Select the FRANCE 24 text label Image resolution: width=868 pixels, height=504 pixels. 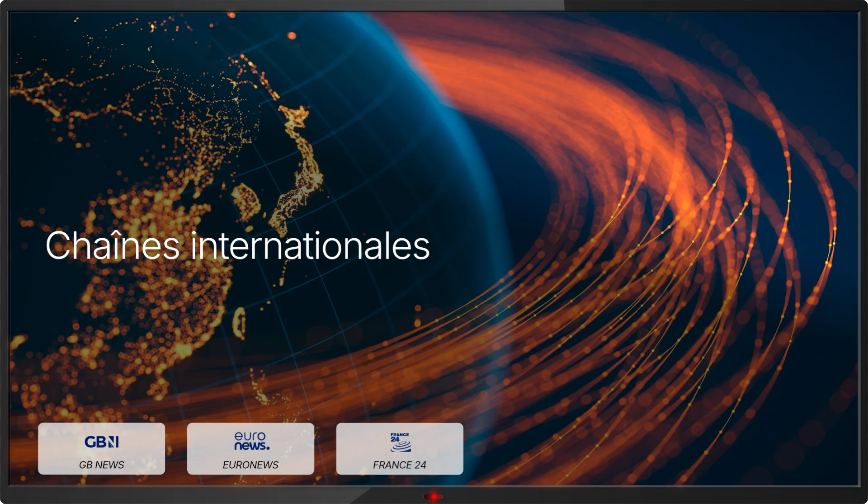[400, 465]
